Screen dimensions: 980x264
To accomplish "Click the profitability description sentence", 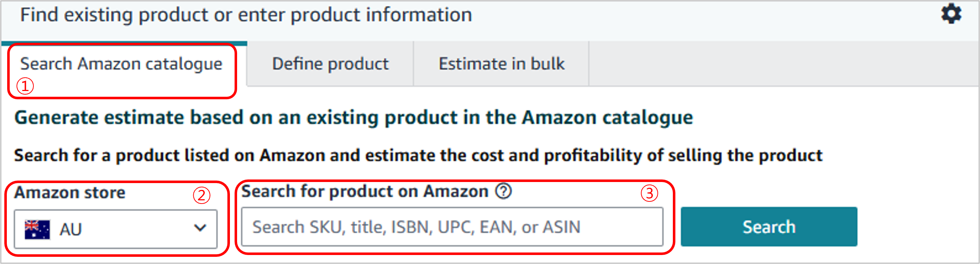I will point(418,155).
